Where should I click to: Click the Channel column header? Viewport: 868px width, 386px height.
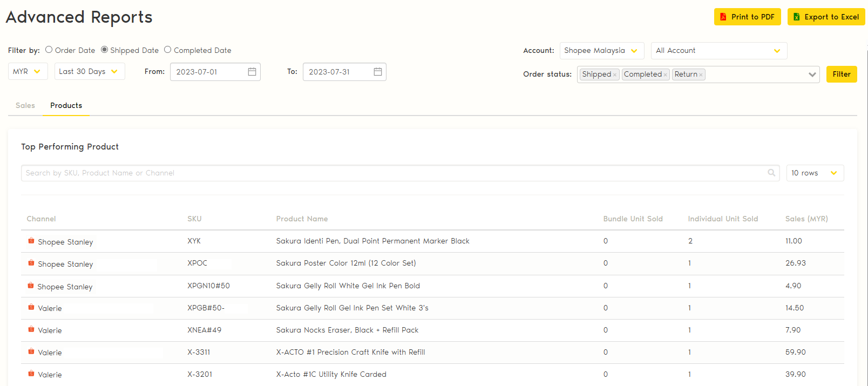pyautogui.click(x=41, y=219)
